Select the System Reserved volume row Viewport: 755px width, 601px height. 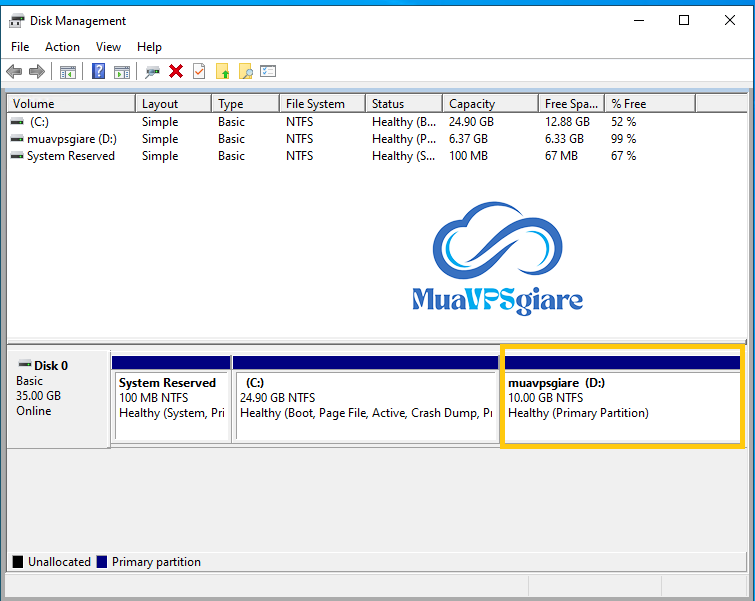[70, 156]
